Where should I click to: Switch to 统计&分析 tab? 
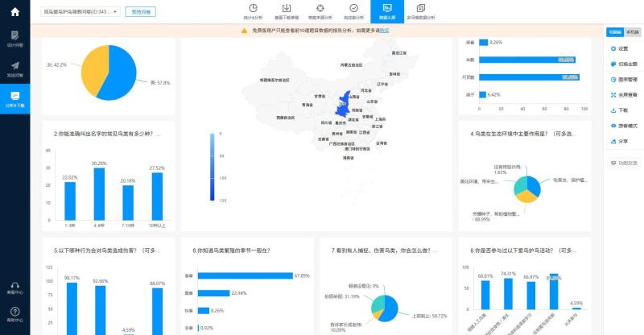coord(253,11)
